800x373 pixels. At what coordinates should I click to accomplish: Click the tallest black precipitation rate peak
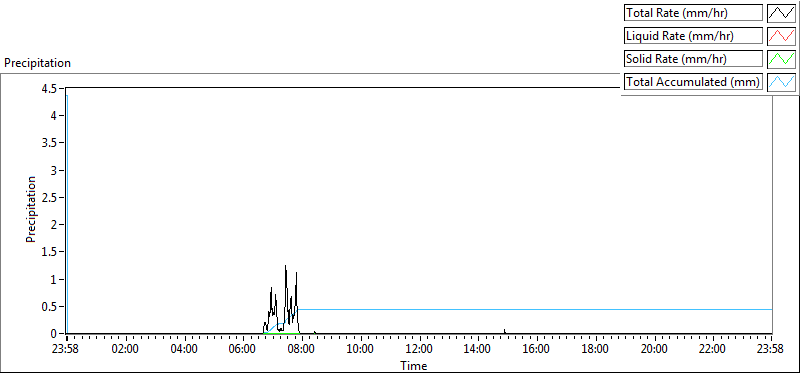286,266
